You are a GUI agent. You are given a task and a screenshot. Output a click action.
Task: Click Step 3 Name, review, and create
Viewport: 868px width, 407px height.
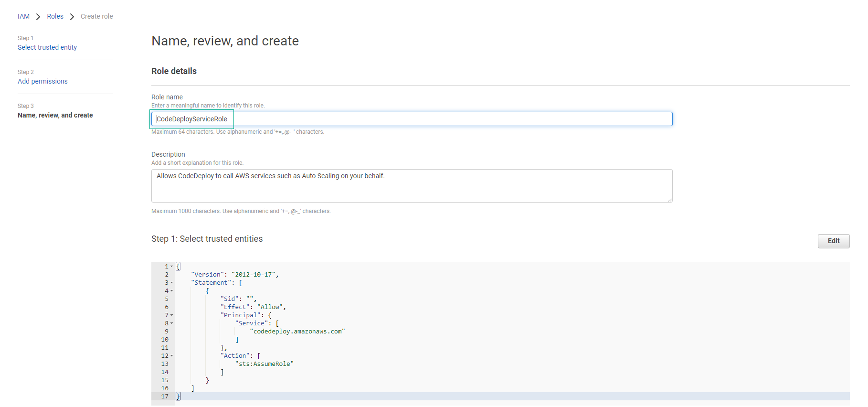(55, 115)
